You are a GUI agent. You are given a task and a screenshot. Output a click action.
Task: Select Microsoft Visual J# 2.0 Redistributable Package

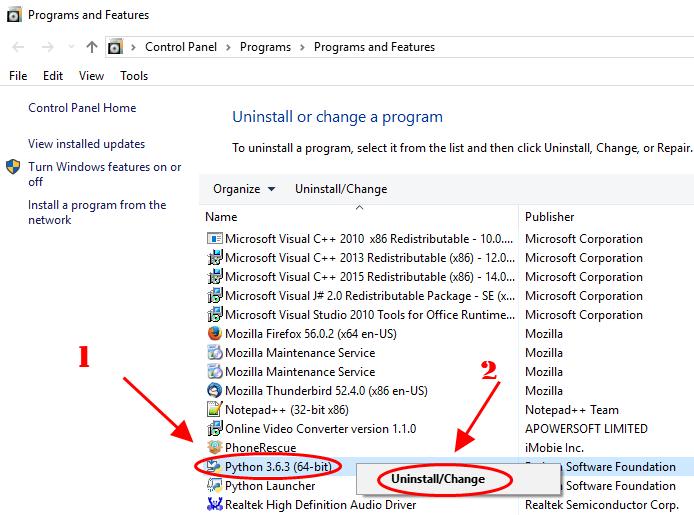click(370, 296)
